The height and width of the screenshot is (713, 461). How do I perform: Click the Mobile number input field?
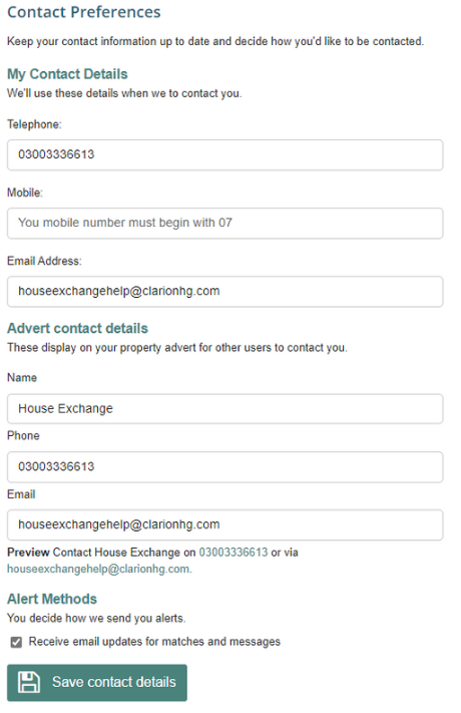tap(225, 223)
